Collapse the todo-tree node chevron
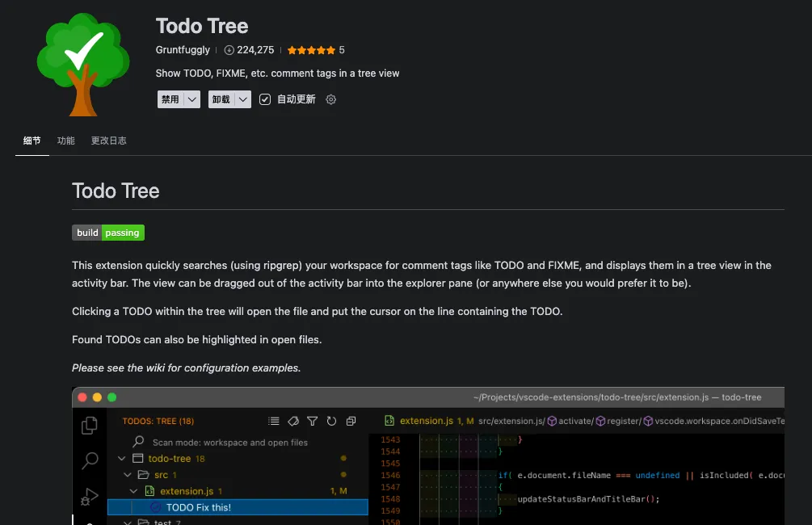The height and width of the screenshot is (525, 812). click(122, 458)
